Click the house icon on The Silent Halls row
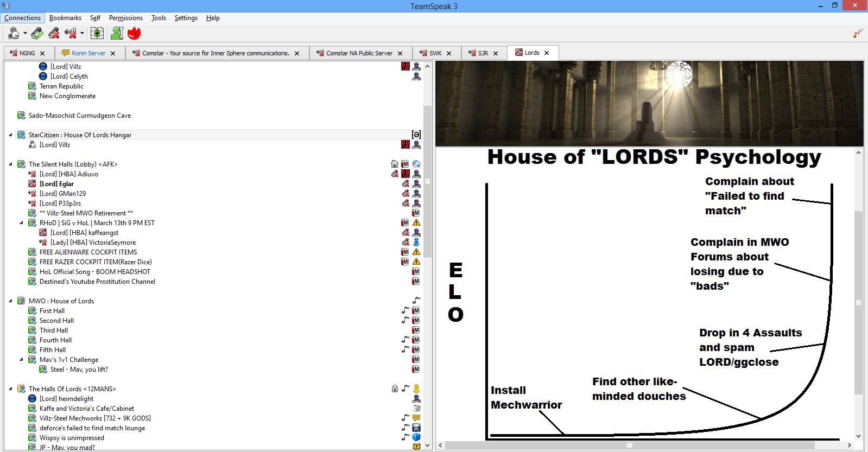This screenshot has height=452, width=868. [395, 164]
